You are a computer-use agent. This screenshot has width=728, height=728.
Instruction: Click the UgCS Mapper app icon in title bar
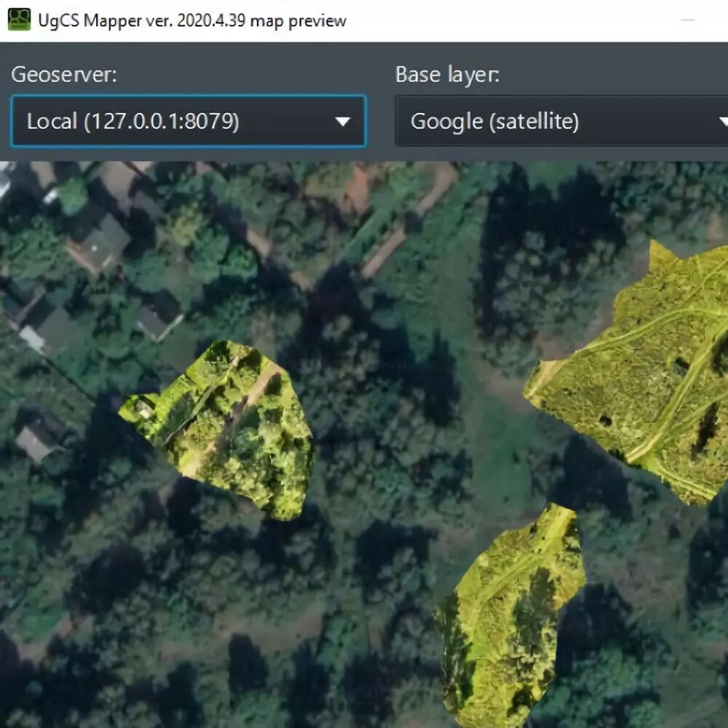19,20
